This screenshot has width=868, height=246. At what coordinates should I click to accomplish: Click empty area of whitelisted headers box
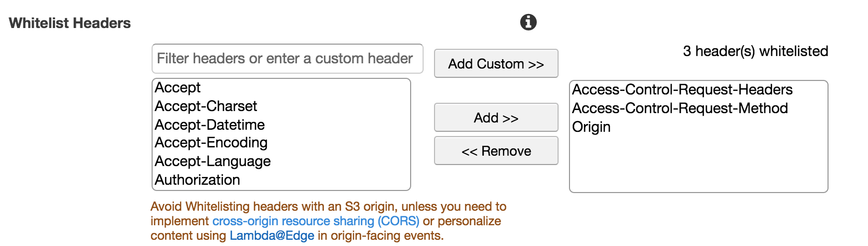(698, 163)
